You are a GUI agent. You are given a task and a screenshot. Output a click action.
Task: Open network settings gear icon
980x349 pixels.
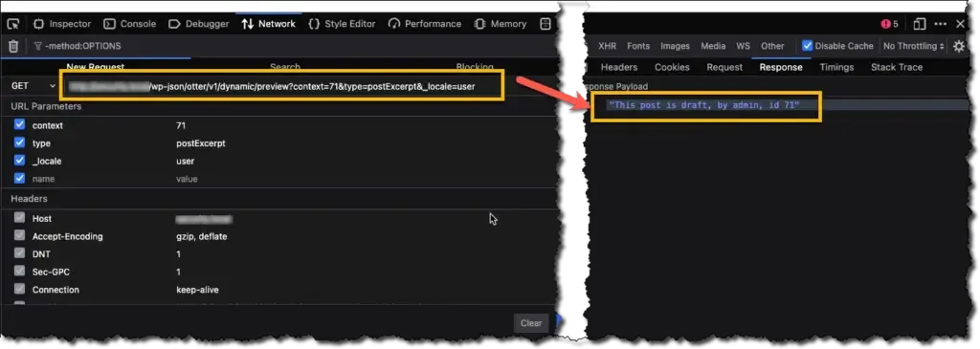tap(959, 46)
